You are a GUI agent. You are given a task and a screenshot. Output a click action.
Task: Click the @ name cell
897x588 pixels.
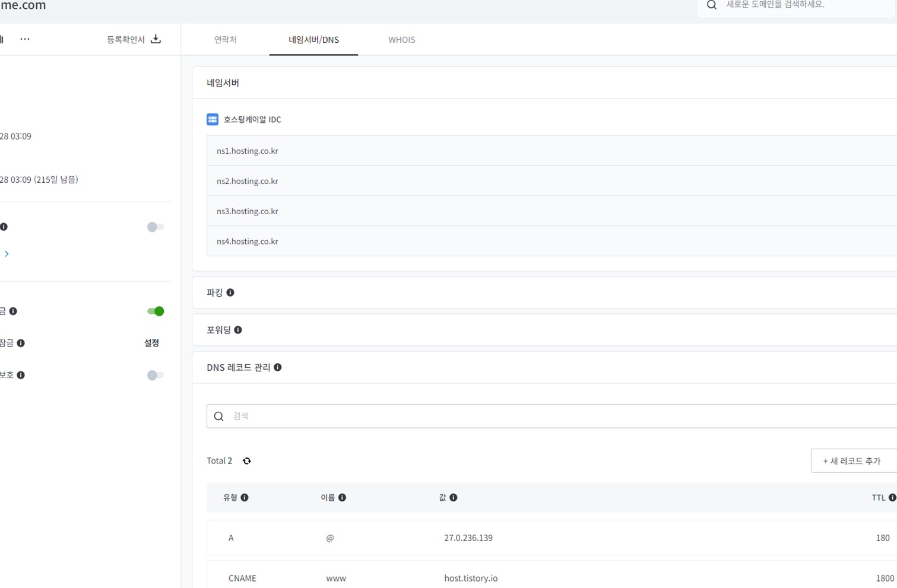coord(330,538)
